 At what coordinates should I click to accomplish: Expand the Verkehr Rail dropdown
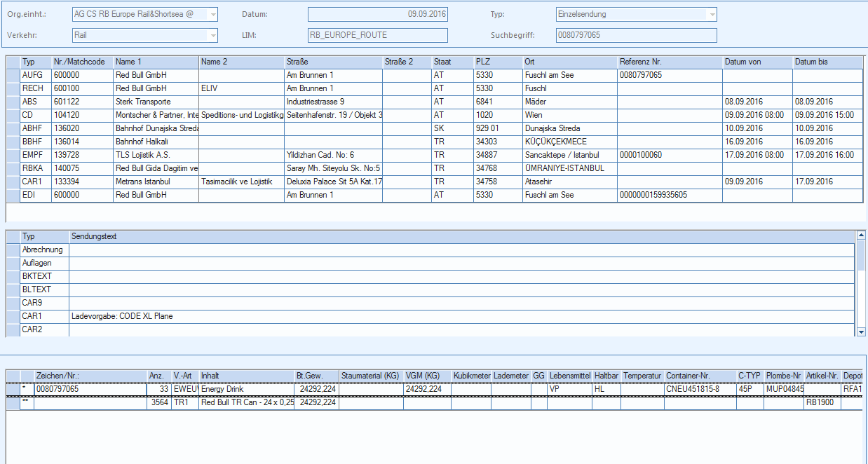tap(212, 35)
